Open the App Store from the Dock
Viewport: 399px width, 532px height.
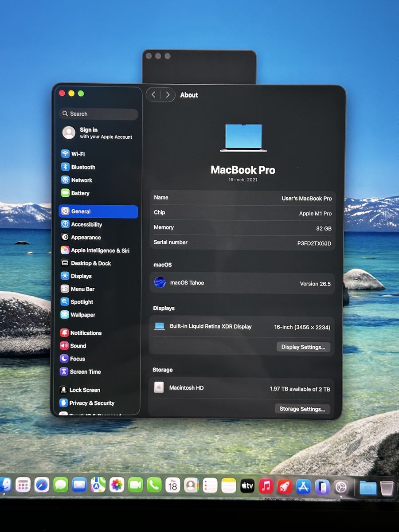[303, 487]
